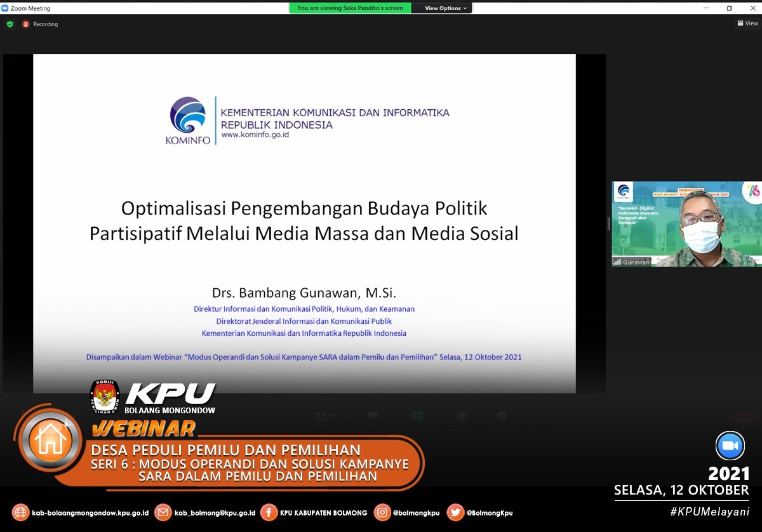Screen dimensions: 762x532
Task: Toggle the dimmed Record button
Action: coord(462,416)
